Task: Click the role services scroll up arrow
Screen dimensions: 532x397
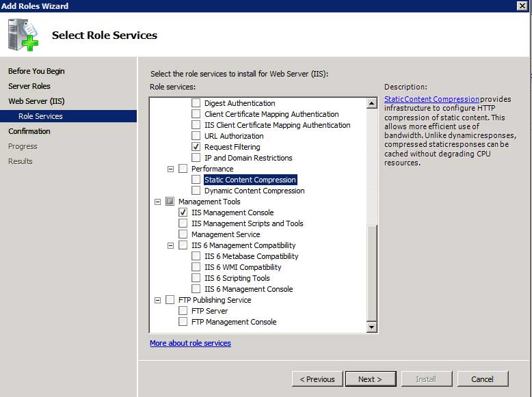Action: (372, 103)
